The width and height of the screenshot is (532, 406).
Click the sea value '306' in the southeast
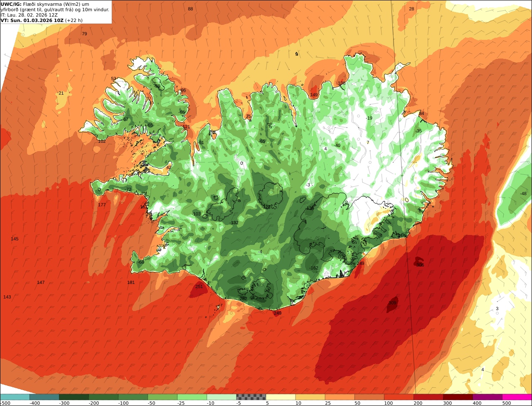click(420, 265)
